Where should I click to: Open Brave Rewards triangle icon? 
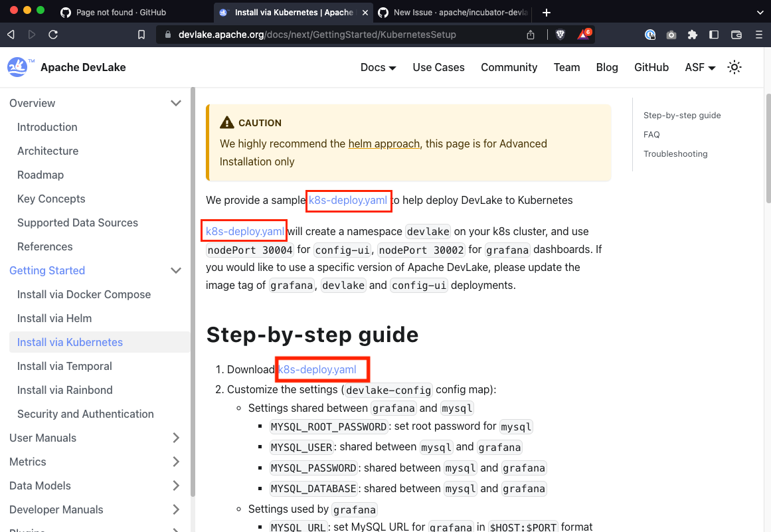click(584, 34)
